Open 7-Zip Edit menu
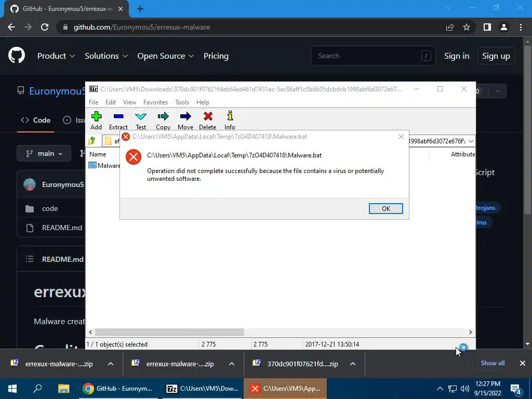This screenshot has height=399, width=532. tap(111, 102)
